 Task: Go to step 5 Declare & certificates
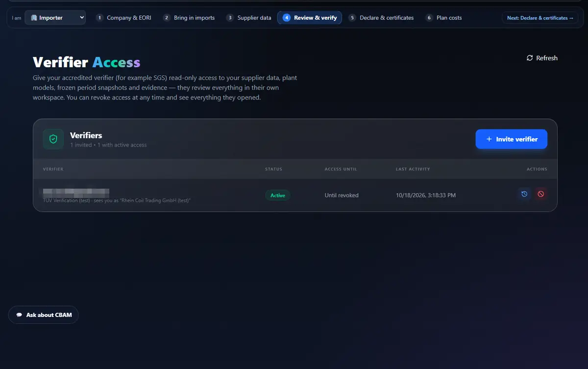pyautogui.click(x=381, y=18)
